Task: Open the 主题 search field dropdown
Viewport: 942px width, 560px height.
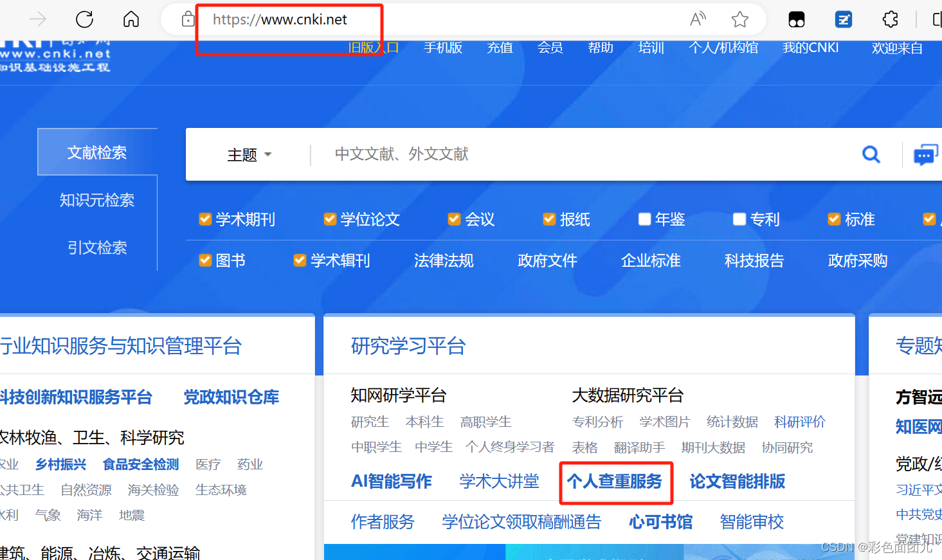Action: (x=249, y=155)
